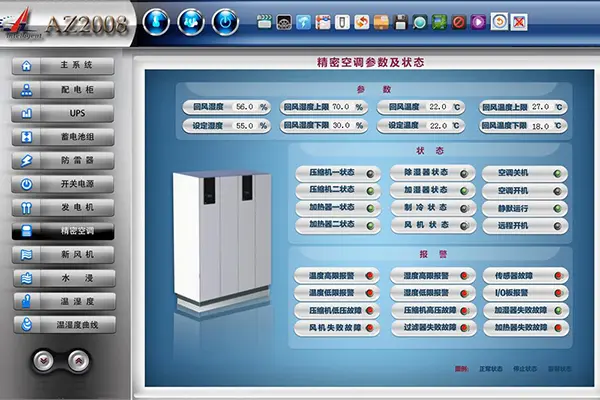Screen dimensions: 600x400
Task: Open the UPS menu item
Action: pos(64,113)
